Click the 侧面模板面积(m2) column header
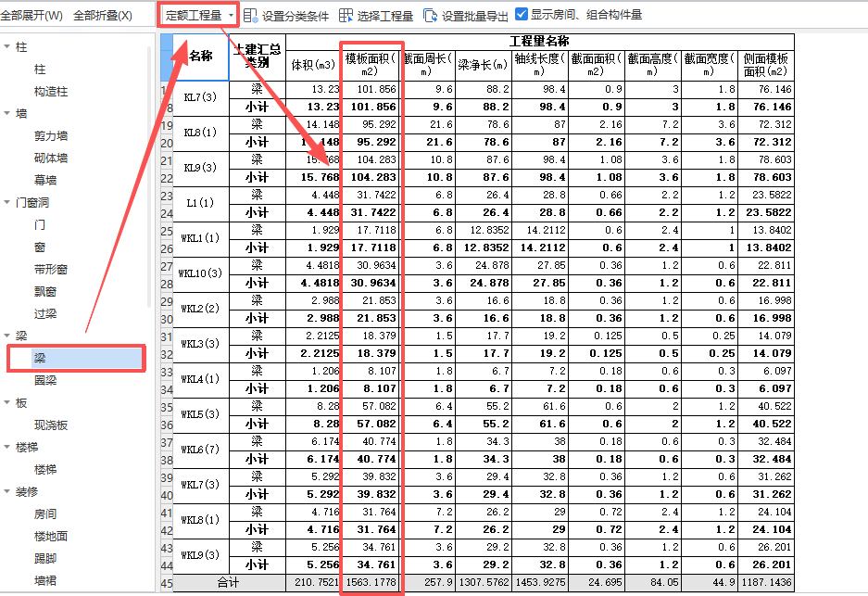868x596 pixels. tap(766, 65)
